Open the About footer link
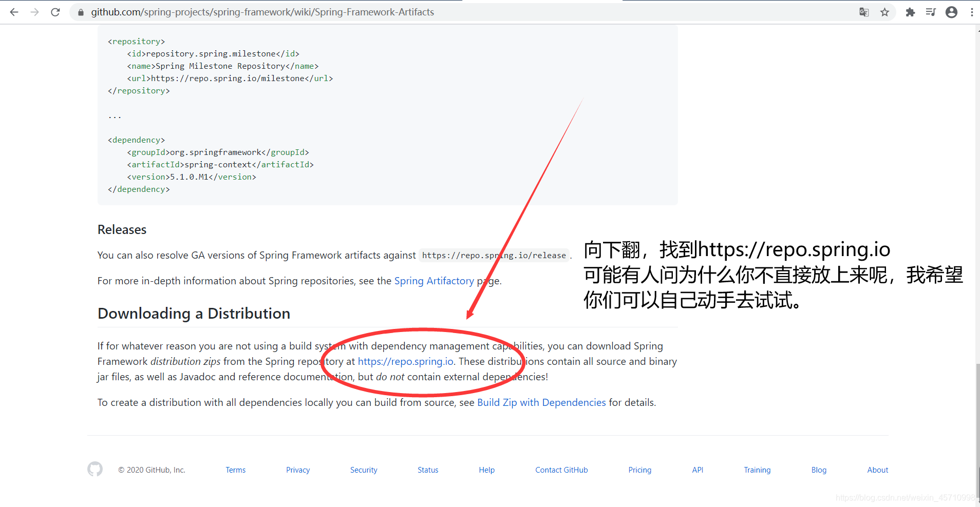Screen dimensions: 980x507 coord(878,470)
